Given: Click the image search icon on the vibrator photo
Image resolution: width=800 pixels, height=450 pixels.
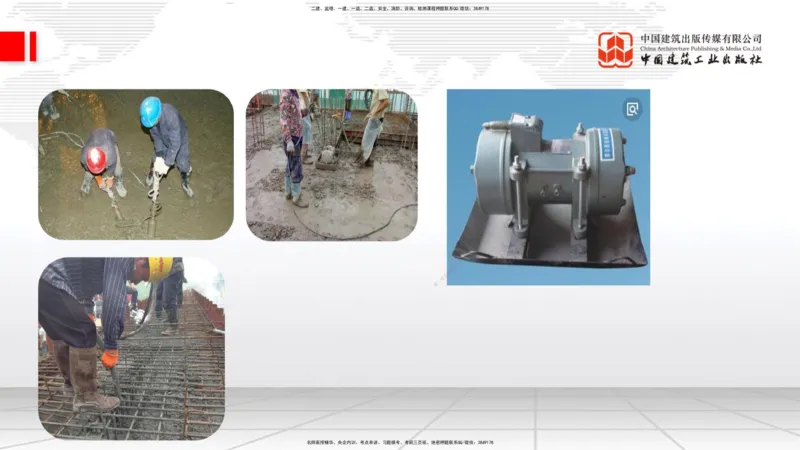Looking at the screenshot, I should point(632,109).
